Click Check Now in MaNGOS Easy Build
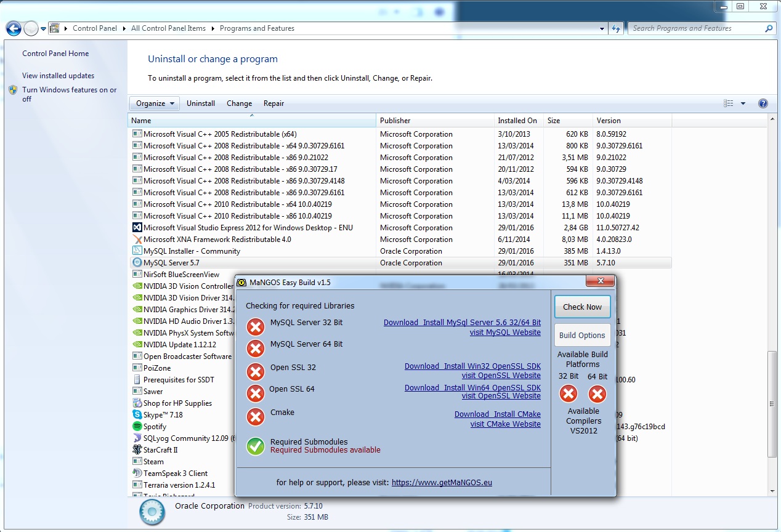Screen dimensions: 781x532 pos(582,307)
